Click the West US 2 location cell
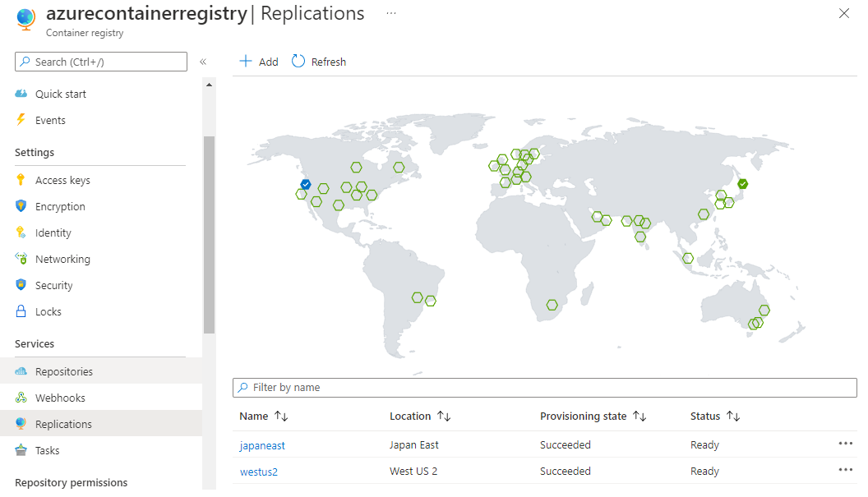868x497 pixels. [x=413, y=471]
